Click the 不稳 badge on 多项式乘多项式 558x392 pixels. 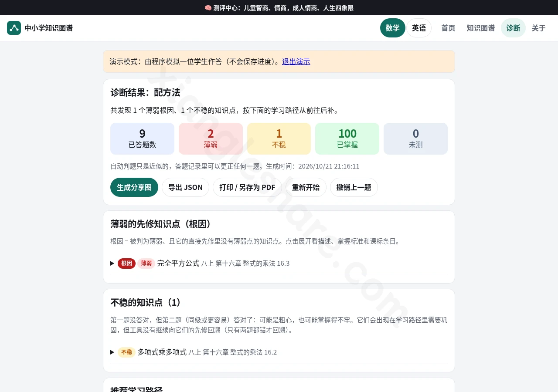coord(126,352)
